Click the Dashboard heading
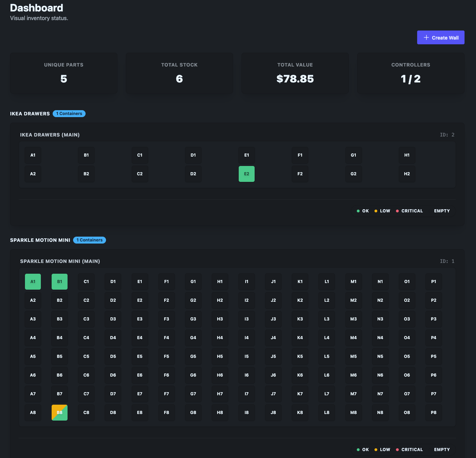 coord(36,8)
